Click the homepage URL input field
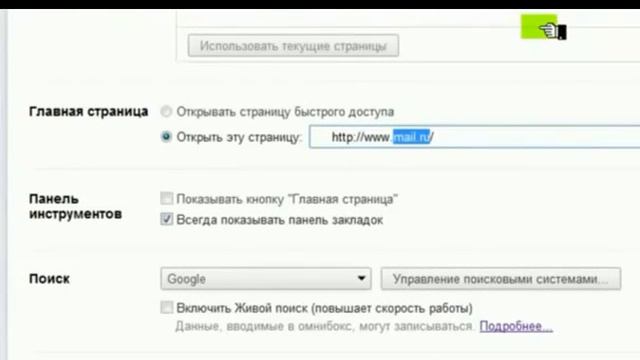 tap(474, 137)
